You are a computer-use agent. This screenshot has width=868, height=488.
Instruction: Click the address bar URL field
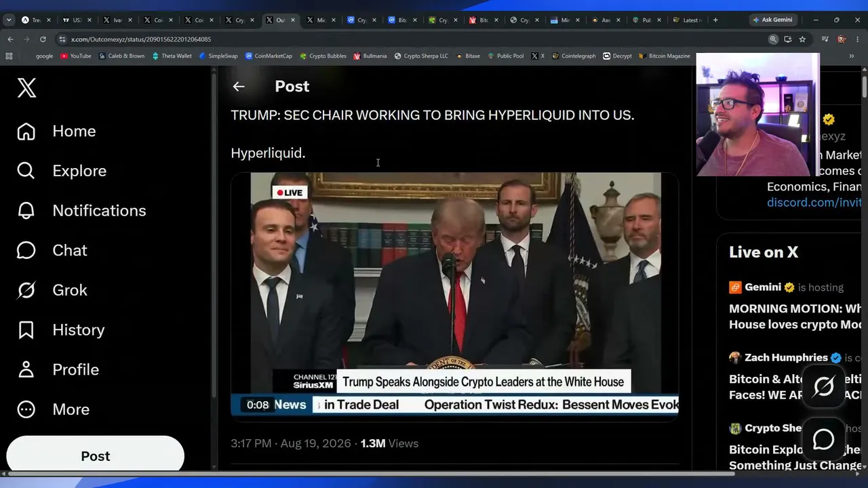click(x=414, y=39)
